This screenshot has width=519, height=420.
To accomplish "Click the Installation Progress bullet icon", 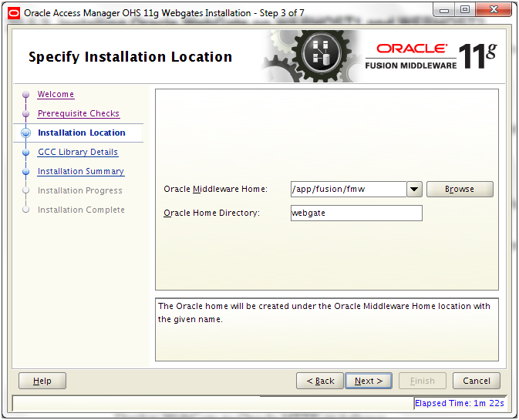I will tap(25, 190).
